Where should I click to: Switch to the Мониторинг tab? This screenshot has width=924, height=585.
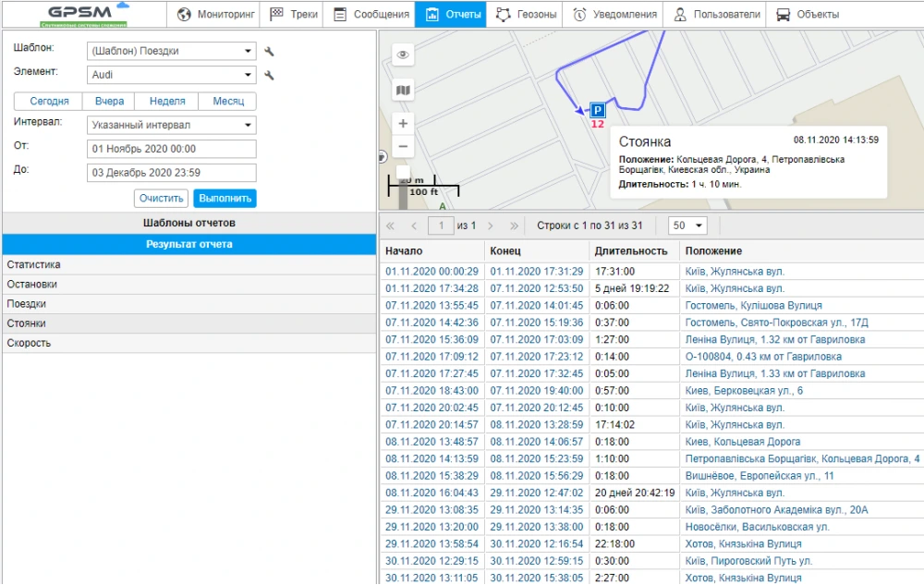point(213,14)
